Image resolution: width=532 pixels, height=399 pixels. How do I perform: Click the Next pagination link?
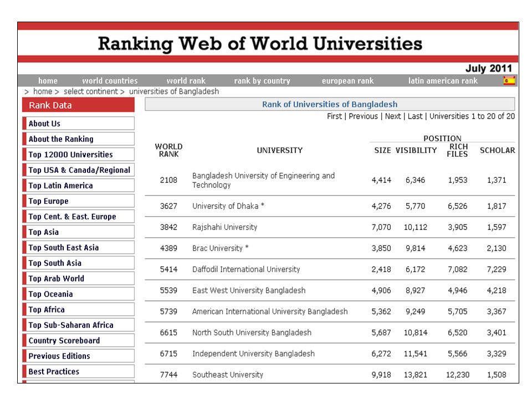pyautogui.click(x=393, y=116)
